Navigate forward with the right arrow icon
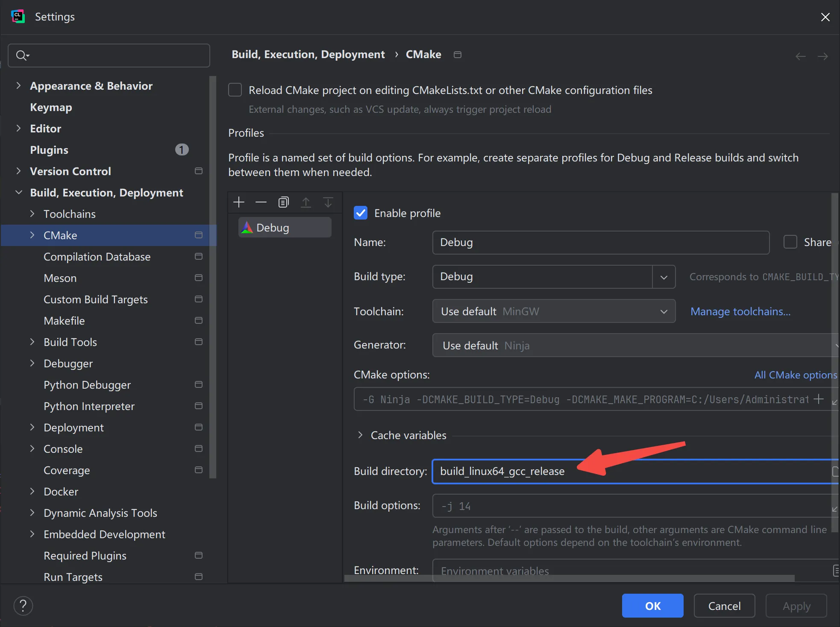The width and height of the screenshot is (840, 627). click(822, 56)
